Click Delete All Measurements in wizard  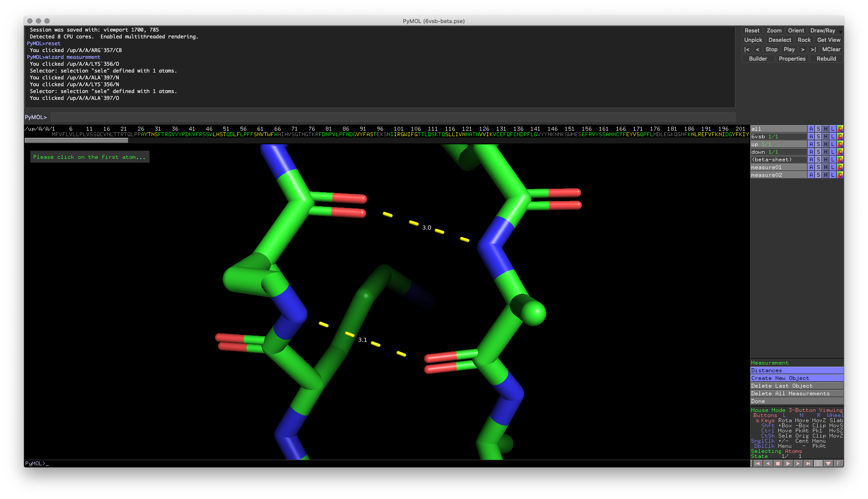pos(797,394)
